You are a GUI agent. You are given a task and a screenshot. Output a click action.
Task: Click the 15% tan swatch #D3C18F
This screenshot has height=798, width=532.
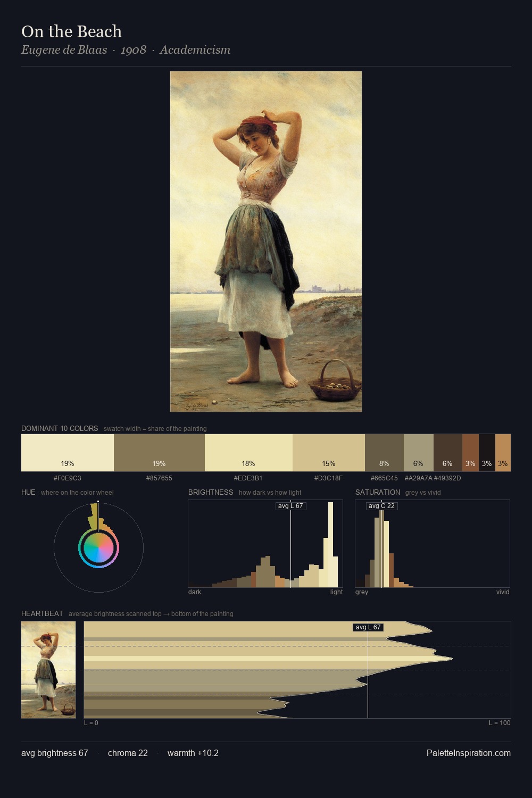coord(329,453)
